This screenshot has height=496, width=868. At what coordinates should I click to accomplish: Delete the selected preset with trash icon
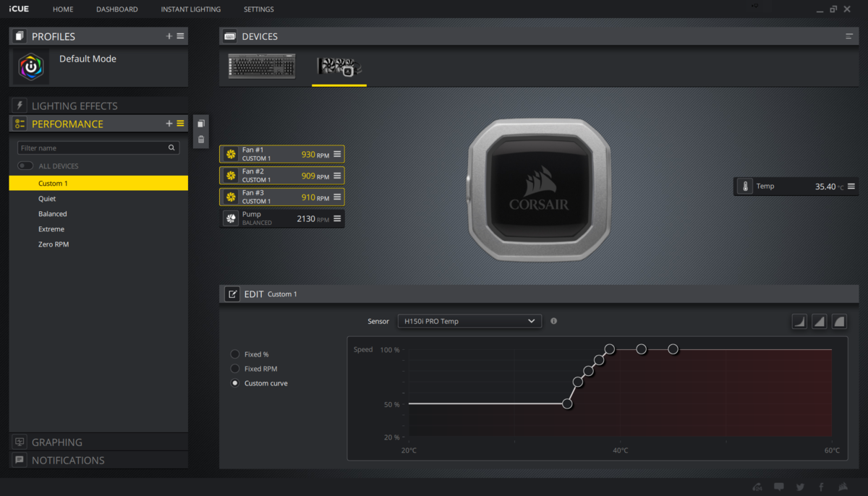pos(201,140)
